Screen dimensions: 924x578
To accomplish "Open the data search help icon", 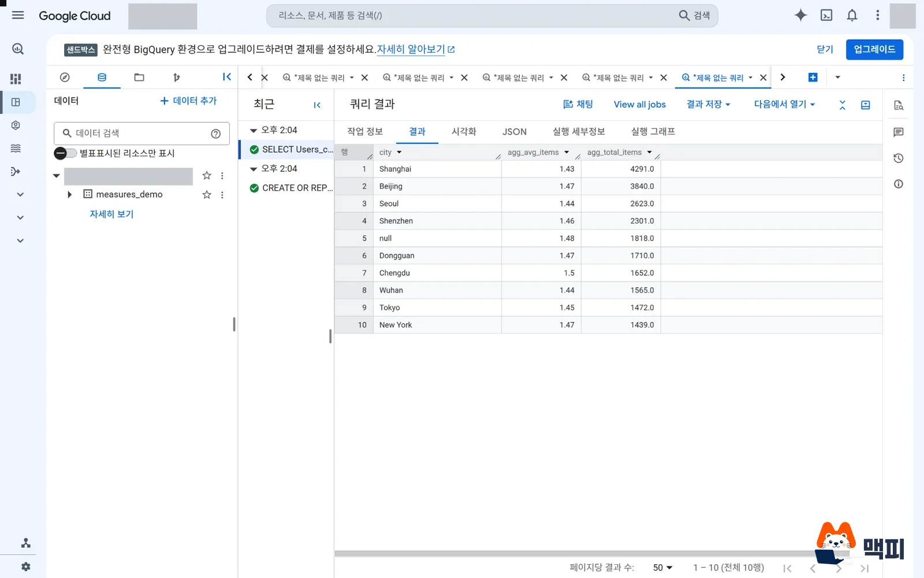I will pyautogui.click(x=216, y=134).
